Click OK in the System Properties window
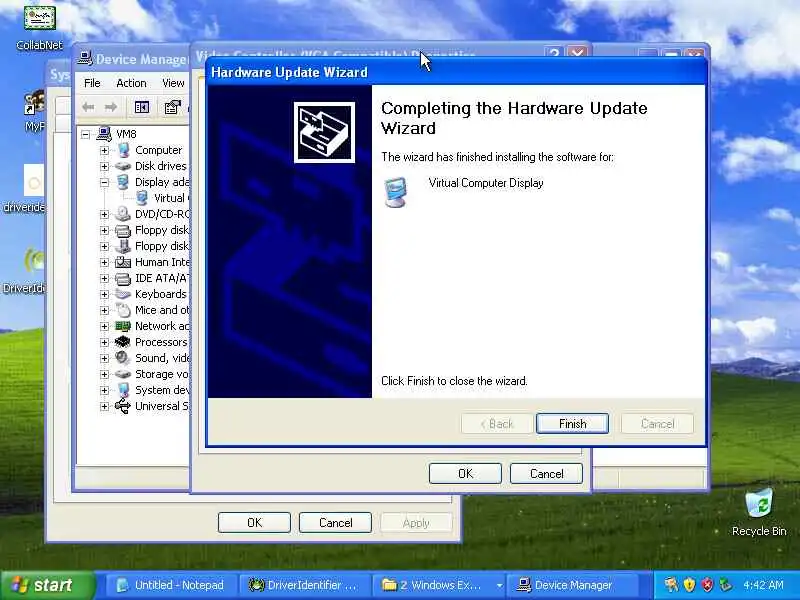 tap(254, 522)
